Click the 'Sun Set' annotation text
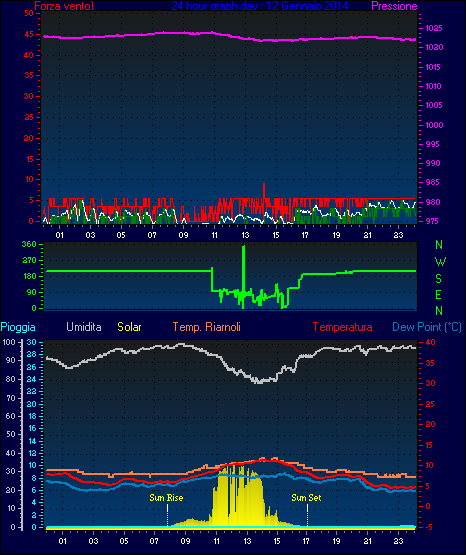Image resolution: width=466 pixels, height=555 pixels. tap(306, 498)
